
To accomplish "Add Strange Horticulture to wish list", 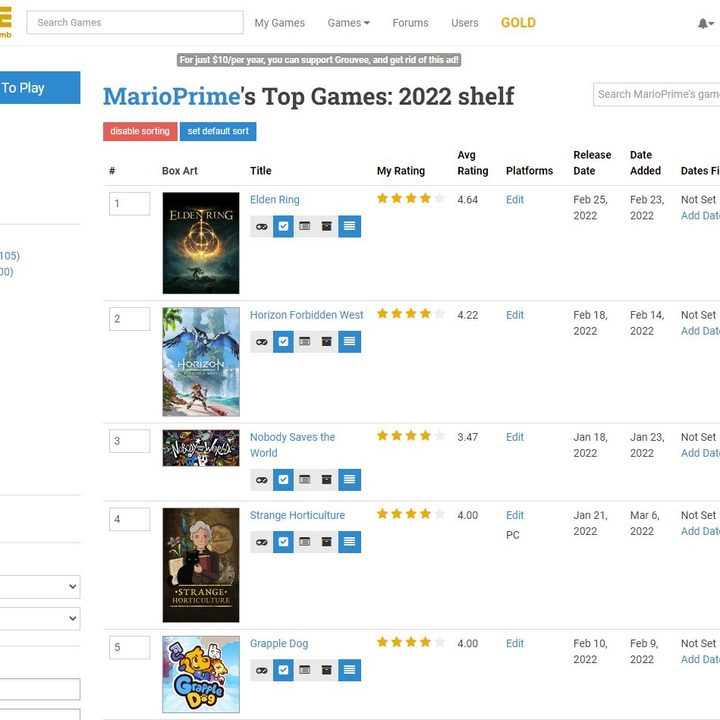I will [x=305, y=542].
